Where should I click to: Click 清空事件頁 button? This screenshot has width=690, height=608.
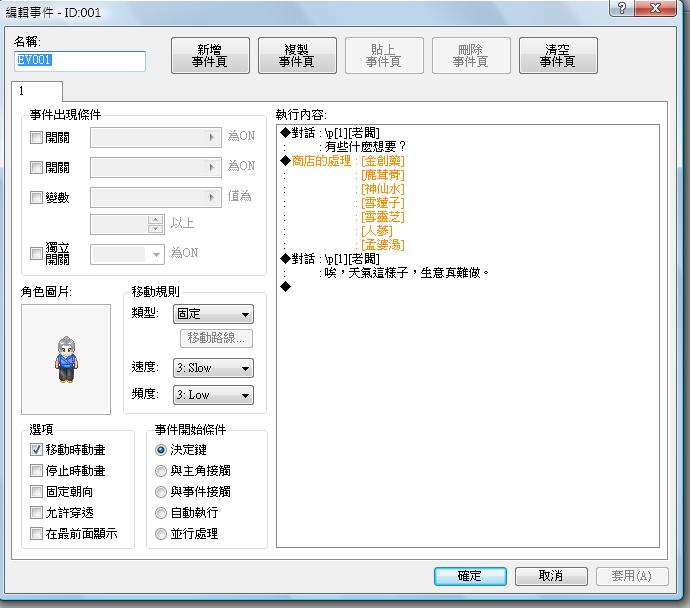(x=558, y=55)
